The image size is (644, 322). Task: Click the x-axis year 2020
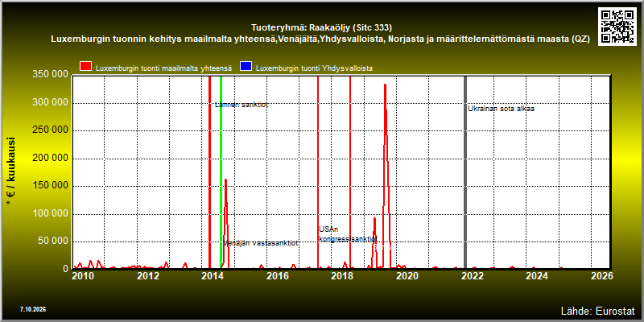pos(407,276)
